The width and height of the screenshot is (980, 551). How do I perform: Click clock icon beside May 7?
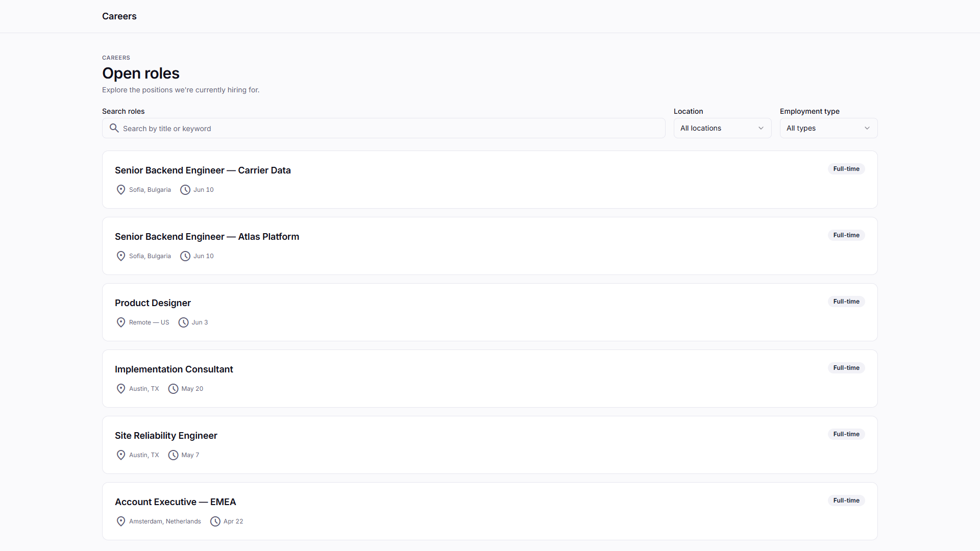coord(174,455)
